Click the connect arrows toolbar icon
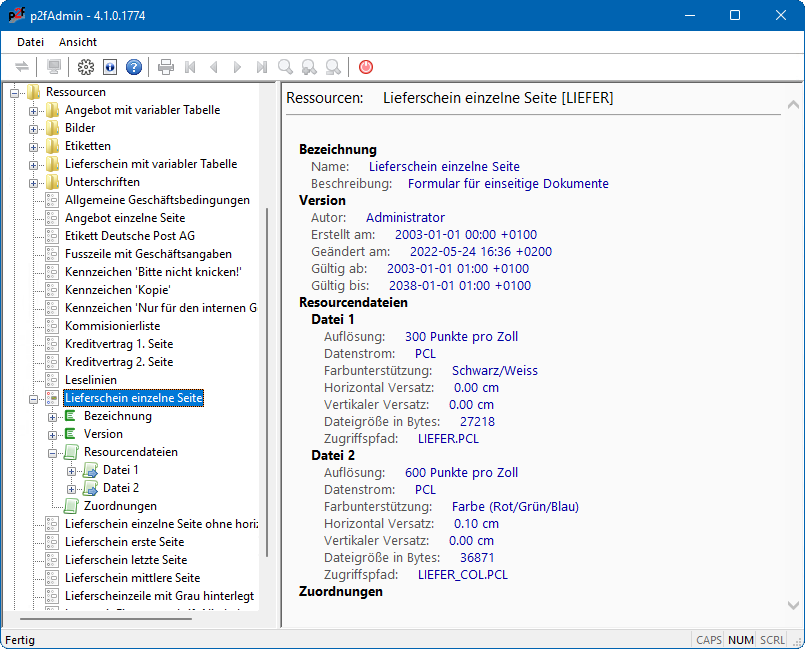This screenshot has height=649, width=805. click(x=22, y=67)
